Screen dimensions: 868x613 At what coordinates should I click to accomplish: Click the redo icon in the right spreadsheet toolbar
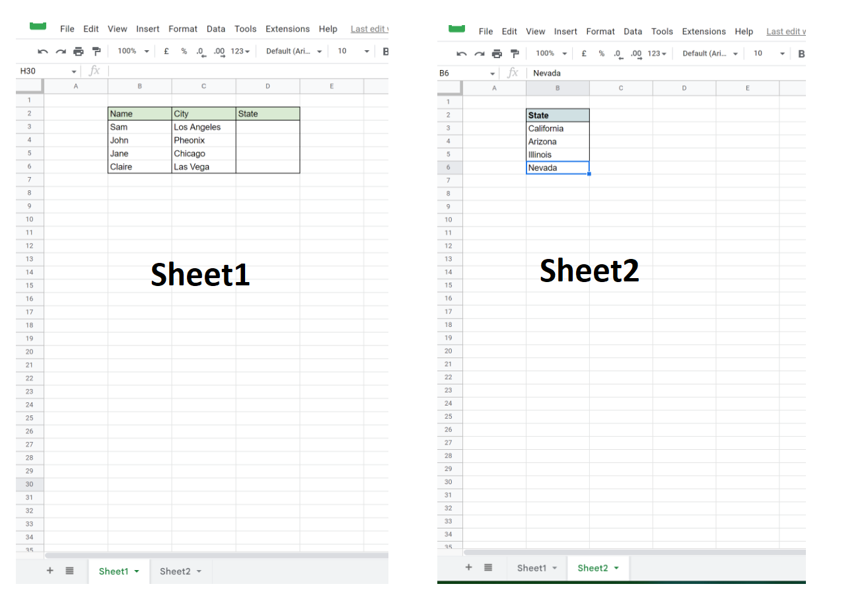click(480, 54)
